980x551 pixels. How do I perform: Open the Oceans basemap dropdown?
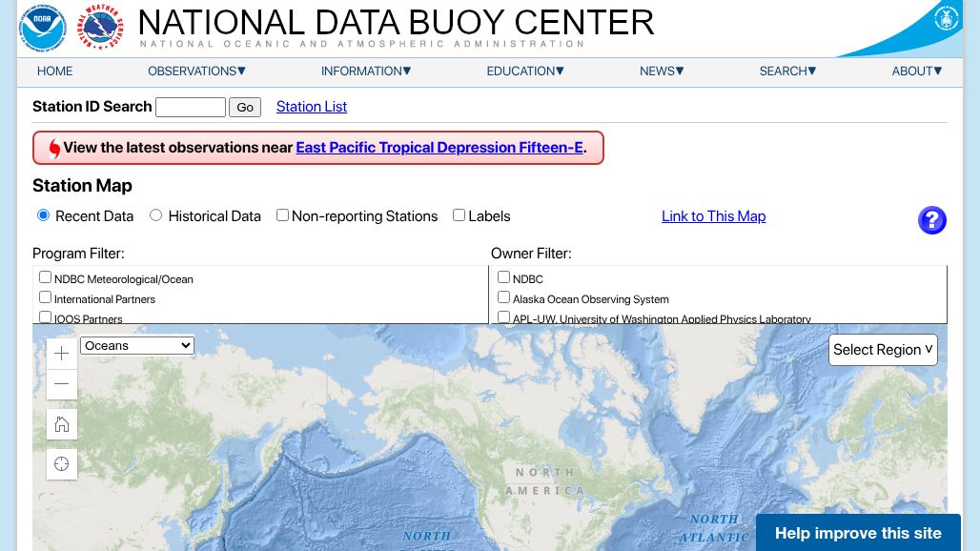pyautogui.click(x=137, y=345)
